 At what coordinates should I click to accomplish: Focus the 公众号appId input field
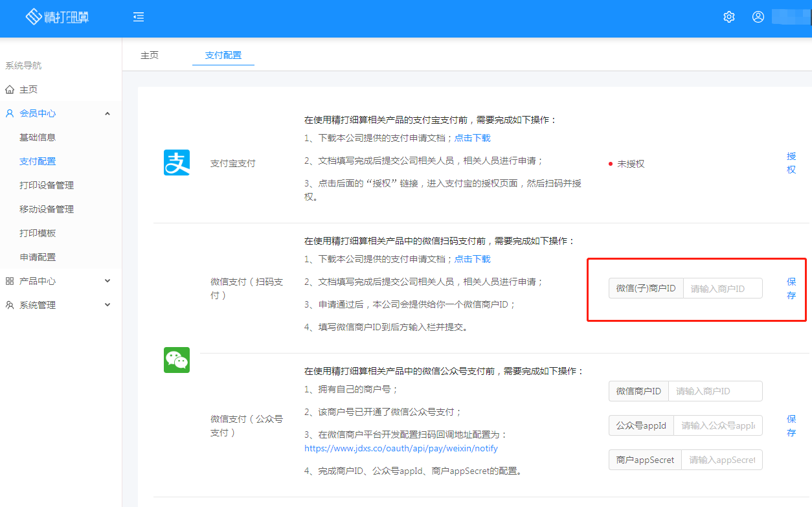(x=718, y=425)
